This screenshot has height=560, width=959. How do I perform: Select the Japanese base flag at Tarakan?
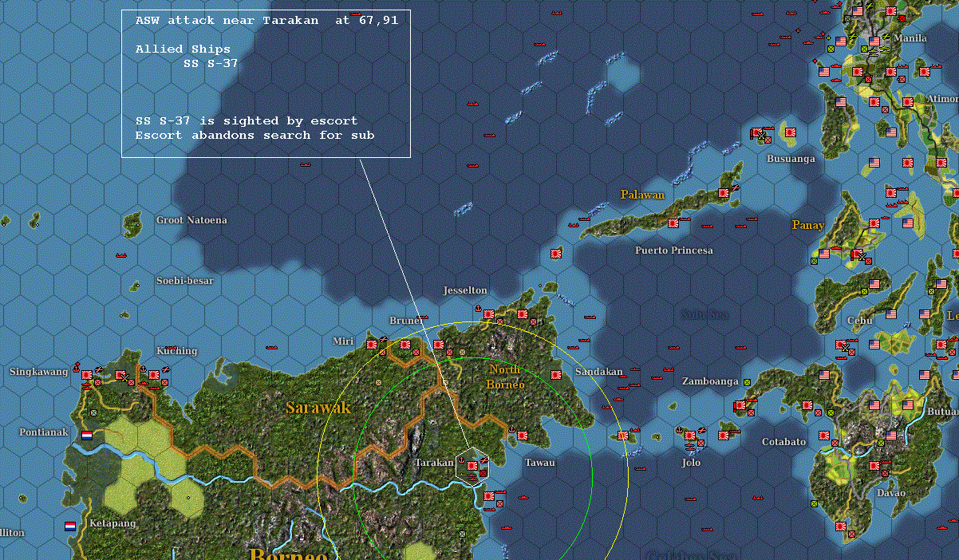[472, 466]
